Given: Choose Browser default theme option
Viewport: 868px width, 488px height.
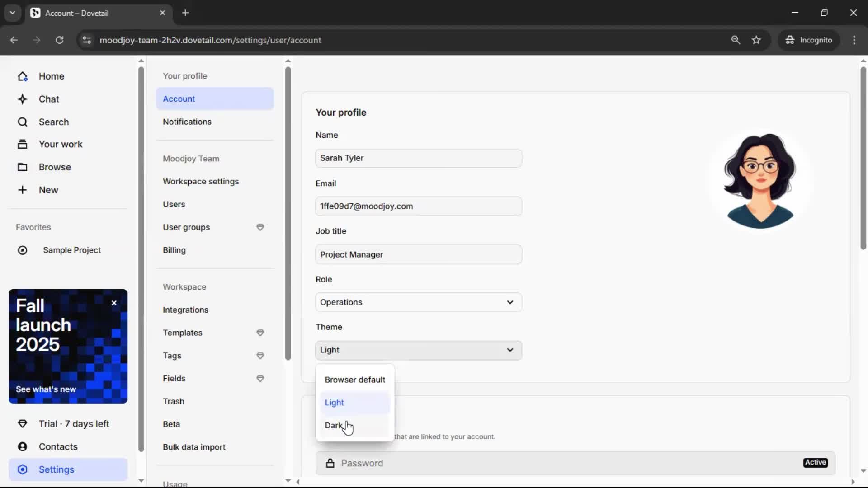Looking at the screenshot, I should (x=354, y=380).
